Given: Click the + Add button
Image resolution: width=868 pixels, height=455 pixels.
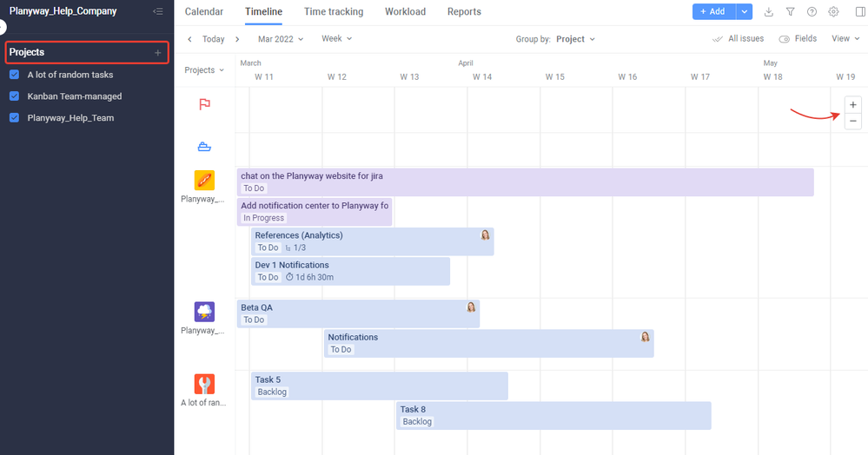Looking at the screenshot, I should tap(713, 11).
